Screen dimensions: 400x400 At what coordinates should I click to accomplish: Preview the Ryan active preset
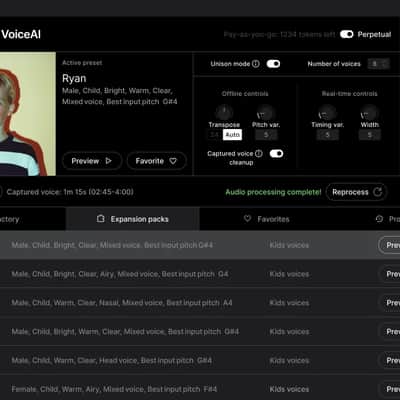(92, 161)
